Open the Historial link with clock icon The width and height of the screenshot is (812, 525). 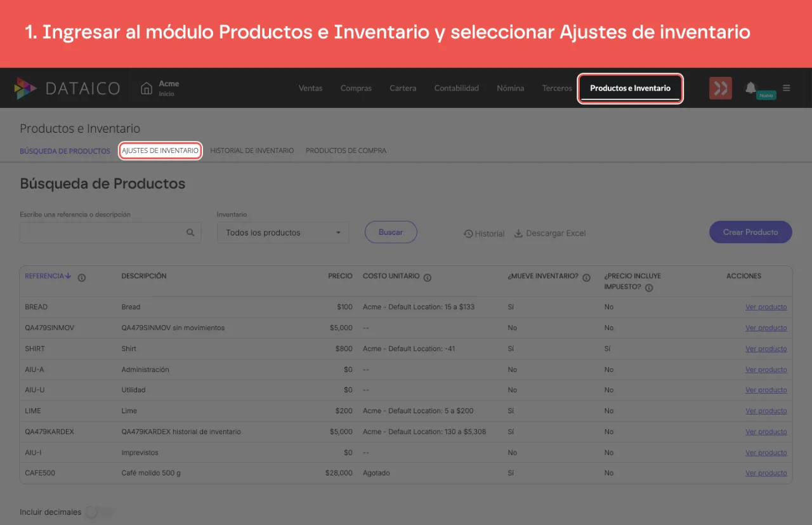pos(484,234)
